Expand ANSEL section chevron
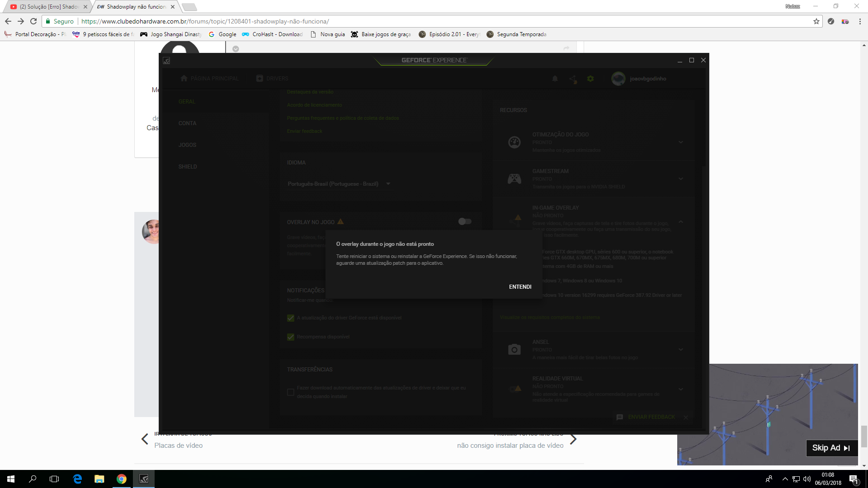 [x=680, y=349]
